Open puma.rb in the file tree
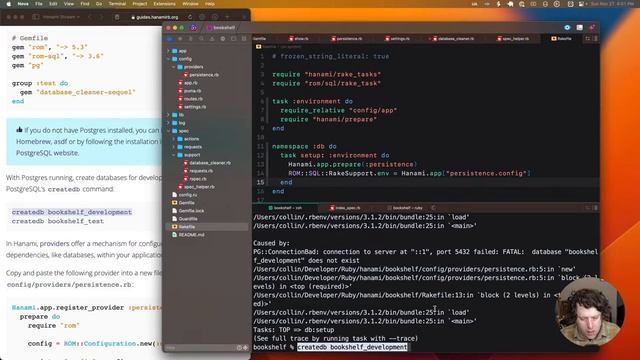Image resolution: width=640 pixels, height=360 pixels. (189, 91)
